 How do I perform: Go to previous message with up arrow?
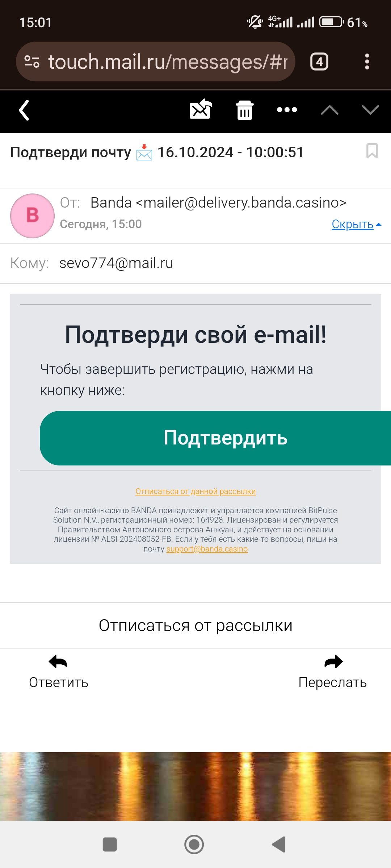click(329, 110)
